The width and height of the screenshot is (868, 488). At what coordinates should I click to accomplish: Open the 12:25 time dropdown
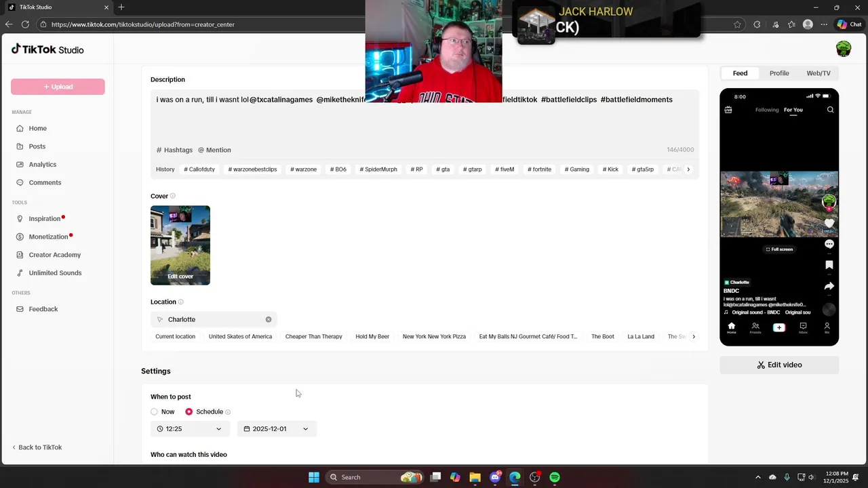[189, 429]
